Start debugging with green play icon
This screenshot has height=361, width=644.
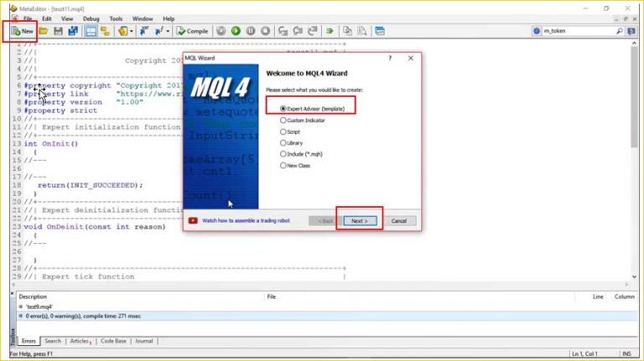236,31
